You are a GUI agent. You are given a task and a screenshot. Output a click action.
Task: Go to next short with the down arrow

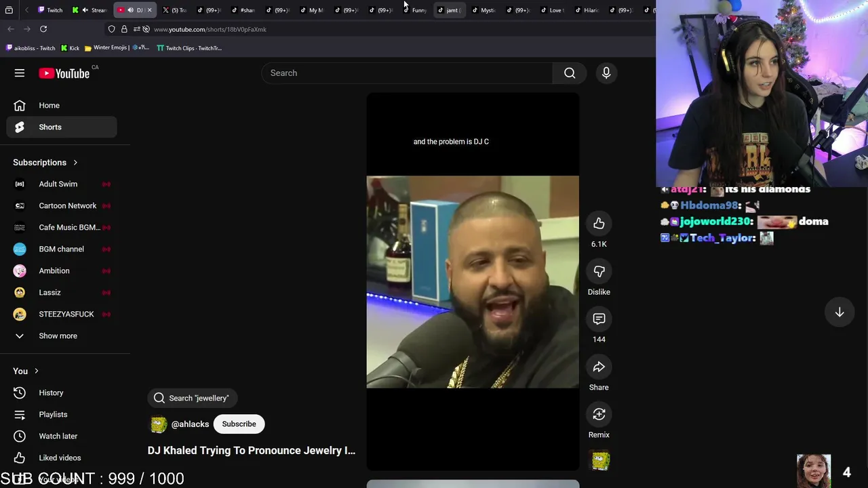840,312
